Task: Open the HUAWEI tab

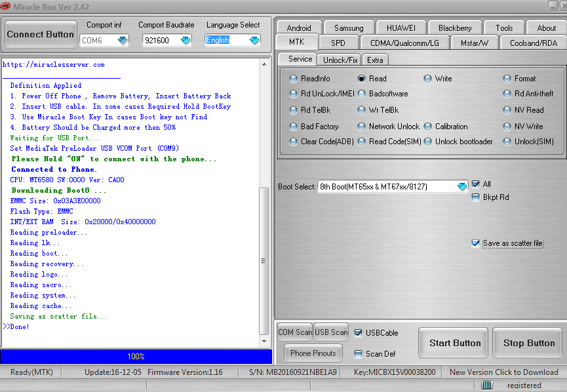Action: pos(401,28)
